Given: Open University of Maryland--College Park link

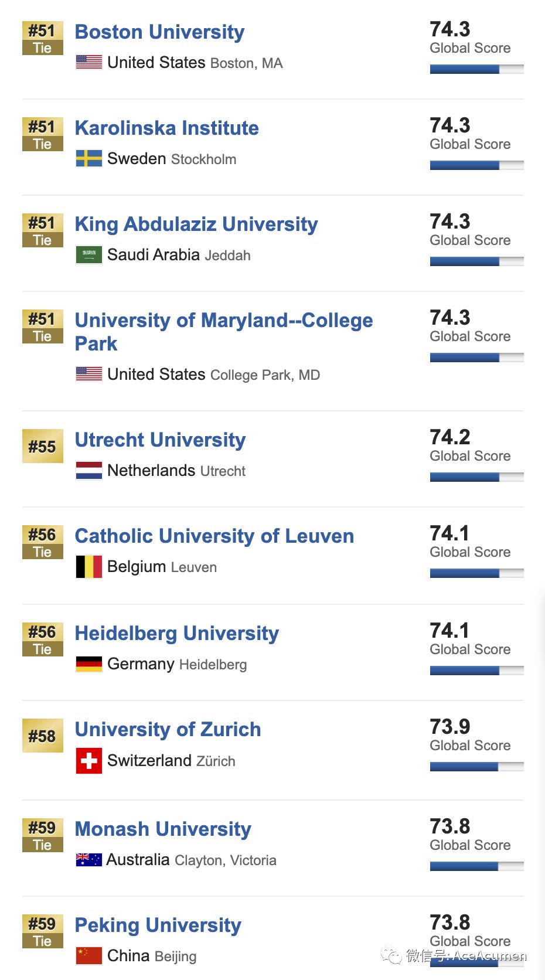Looking at the screenshot, I should coord(224,332).
